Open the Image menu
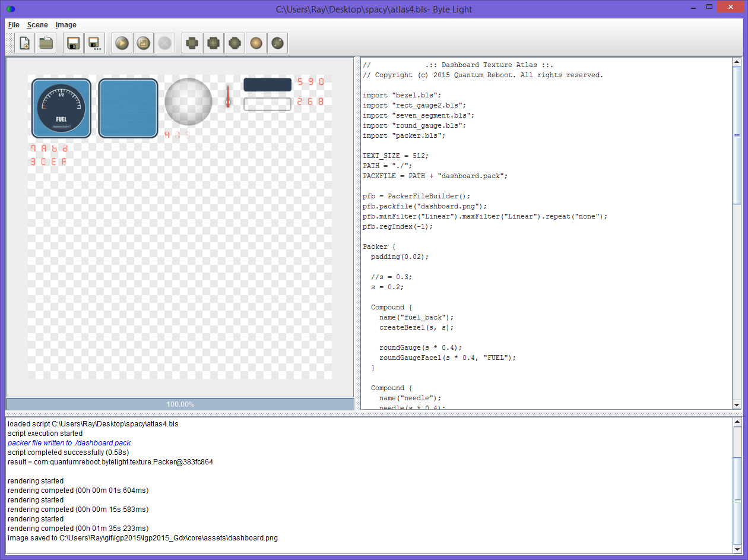 (x=66, y=25)
